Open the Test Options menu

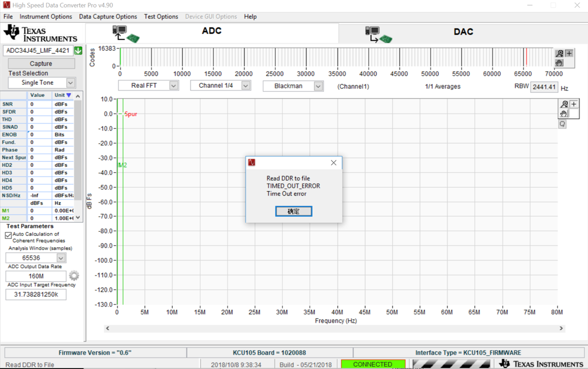pos(161,16)
